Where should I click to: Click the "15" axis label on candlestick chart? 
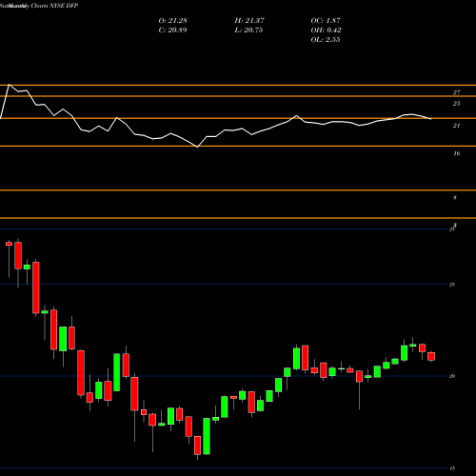452,468
